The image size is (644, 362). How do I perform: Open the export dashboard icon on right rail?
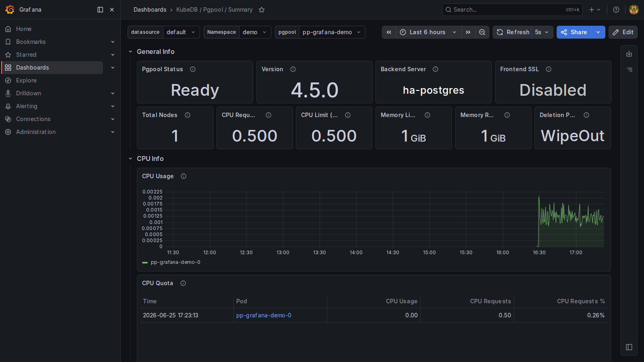(629, 54)
